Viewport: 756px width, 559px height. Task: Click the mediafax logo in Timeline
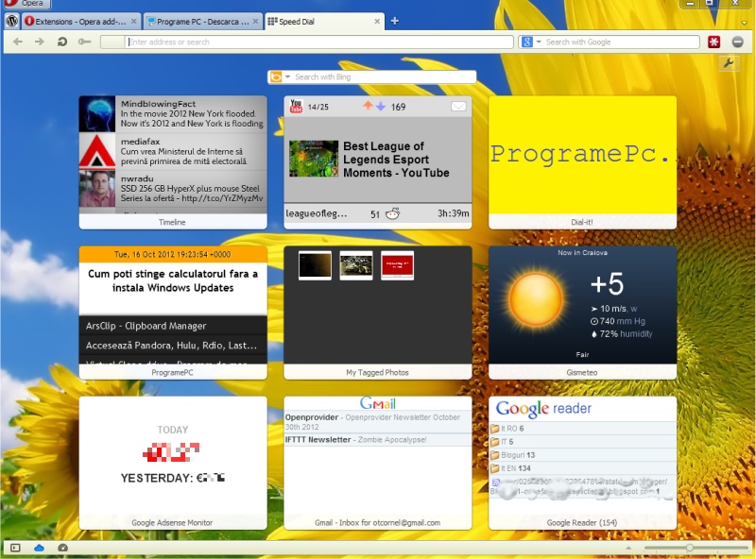coord(97,151)
